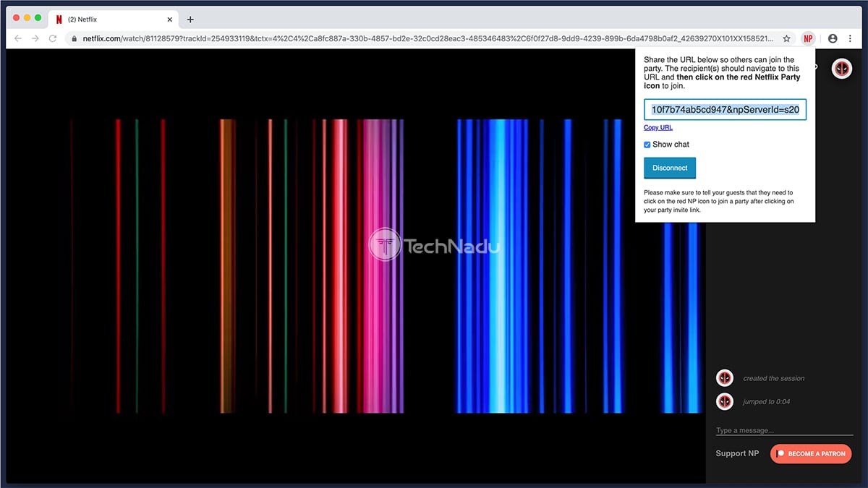The height and width of the screenshot is (488, 868).
Task: Bookmark this page with the star icon
Action: pos(787,38)
